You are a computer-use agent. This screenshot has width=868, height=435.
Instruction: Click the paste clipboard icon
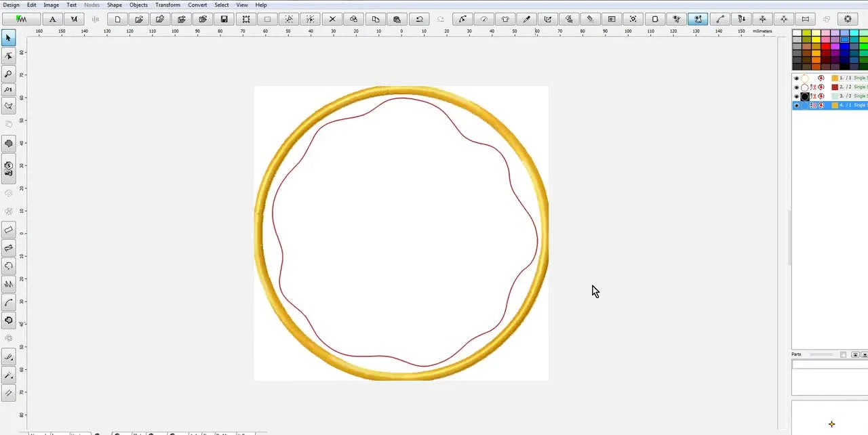[397, 19]
